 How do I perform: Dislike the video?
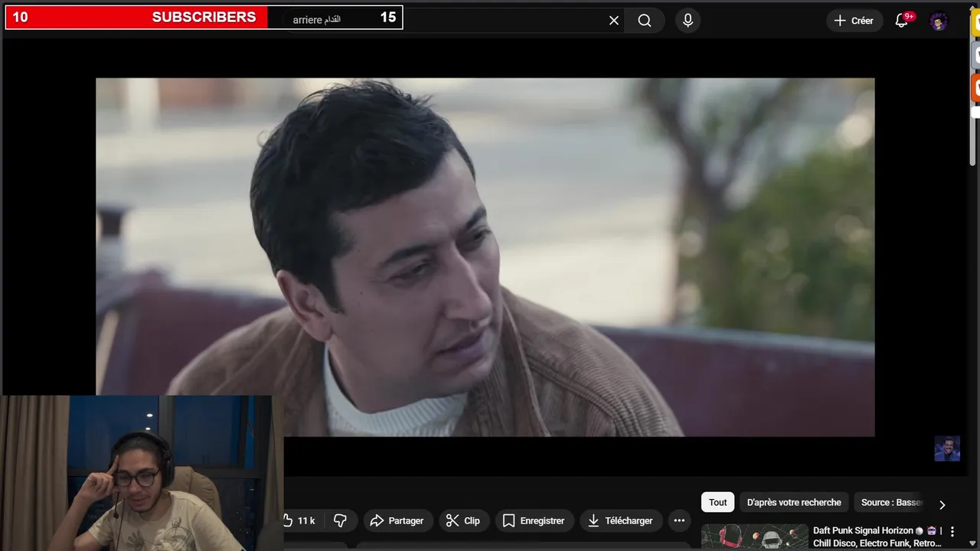(341, 520)
